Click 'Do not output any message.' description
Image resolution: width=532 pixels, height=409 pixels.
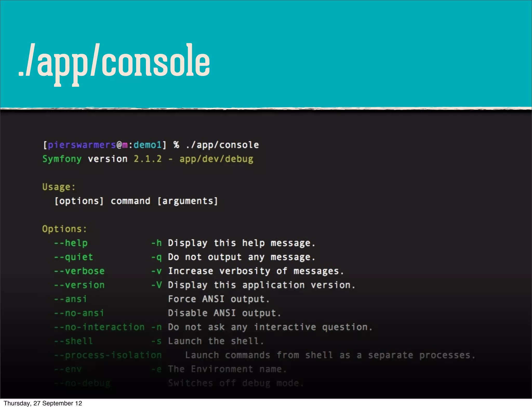point(242,257)
